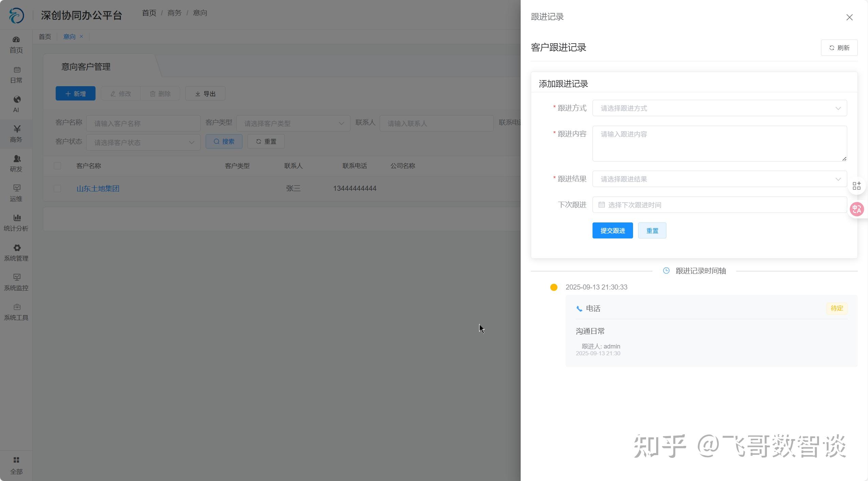Click the 深创协同办公平台 logo icon
Screen dimensions: 868x481
point(16,15)
